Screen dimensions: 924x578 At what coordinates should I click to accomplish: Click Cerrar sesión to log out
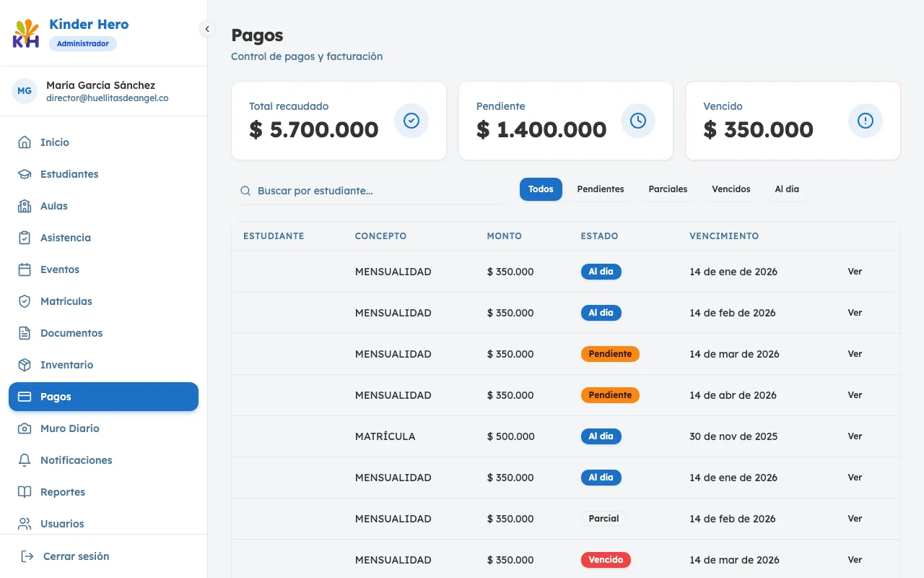76,556
